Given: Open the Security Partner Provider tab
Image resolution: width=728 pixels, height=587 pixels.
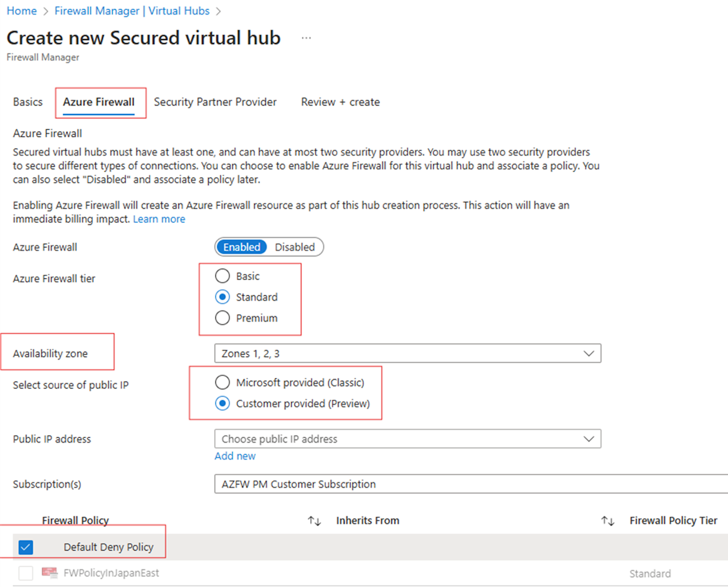Looking at the screenshot, I should click(215, 102).
